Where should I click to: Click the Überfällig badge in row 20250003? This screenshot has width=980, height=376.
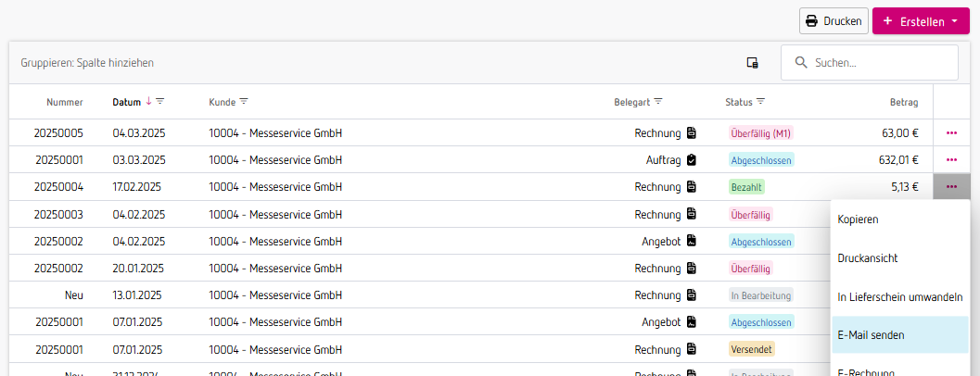click(x=751, y=214)
